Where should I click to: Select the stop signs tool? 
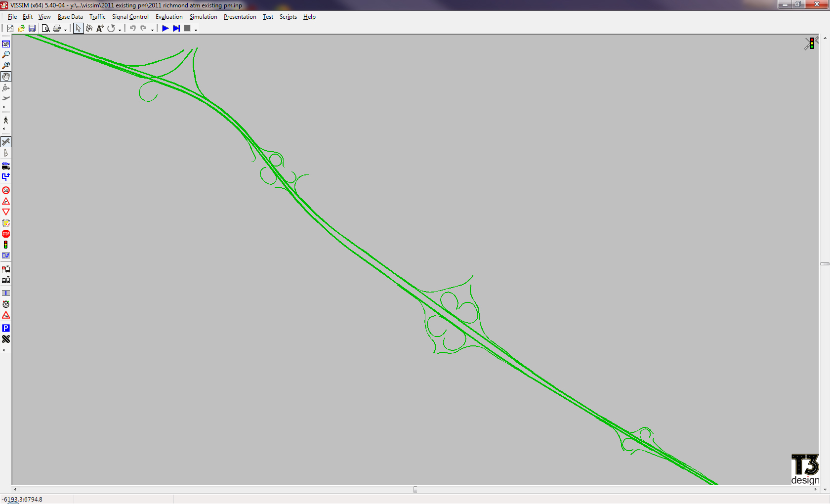click(6, 234)
